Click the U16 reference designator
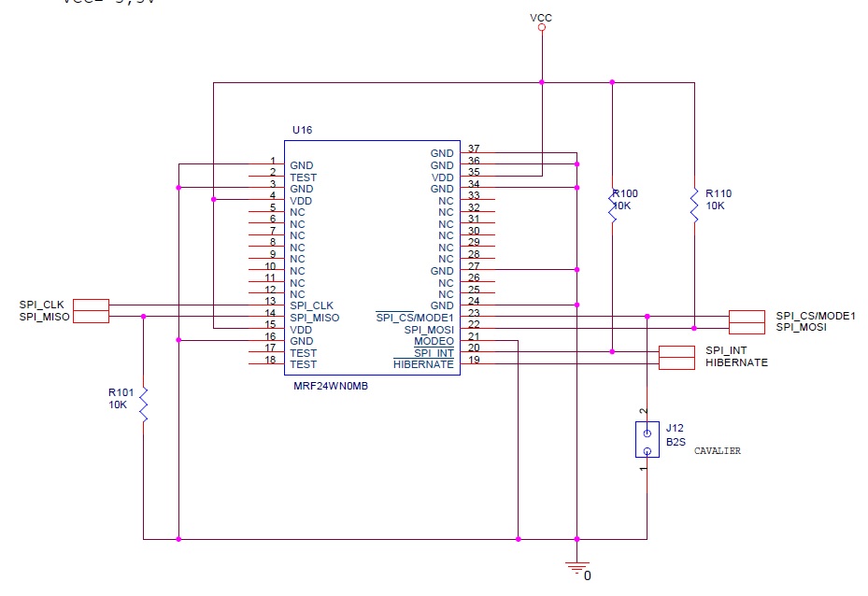Image resolution: width=868 pixels, height=596 pixels. [302, 130]
